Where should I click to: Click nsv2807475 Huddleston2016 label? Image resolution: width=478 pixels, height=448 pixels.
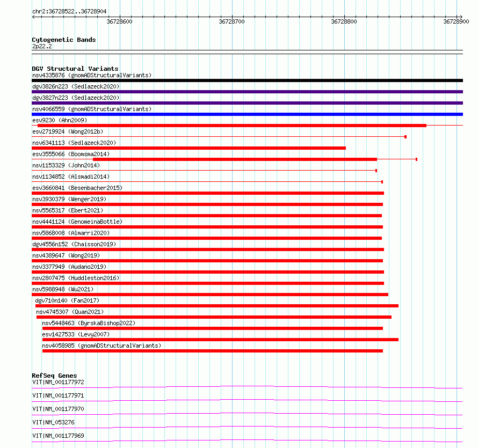coord(76,278)
